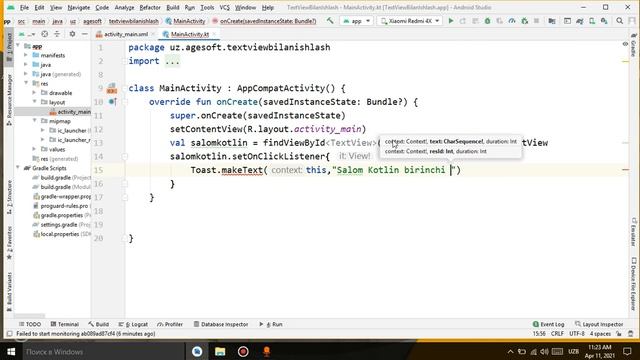Expand the values folder
This screenshot has width=640, height=360.
[x=34, y=149]
